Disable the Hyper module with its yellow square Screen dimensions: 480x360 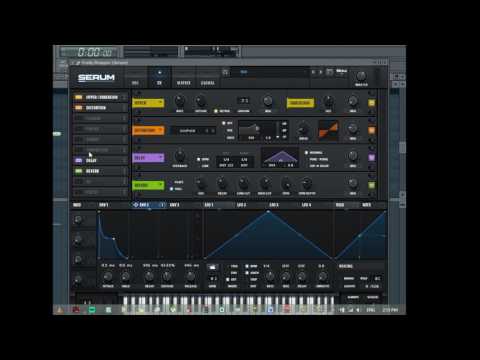[371, 103]
